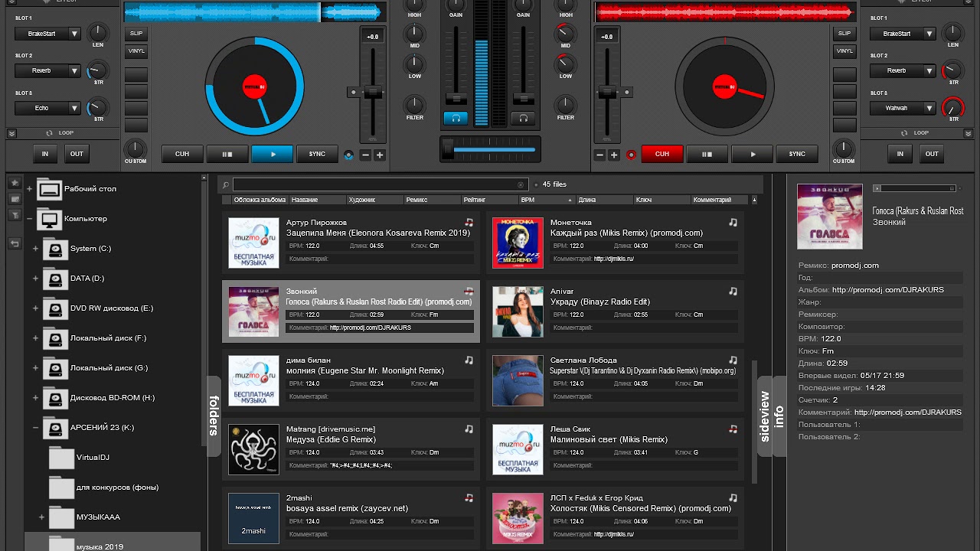Collapse the Компьютер tree node

[x=30, y=219]
